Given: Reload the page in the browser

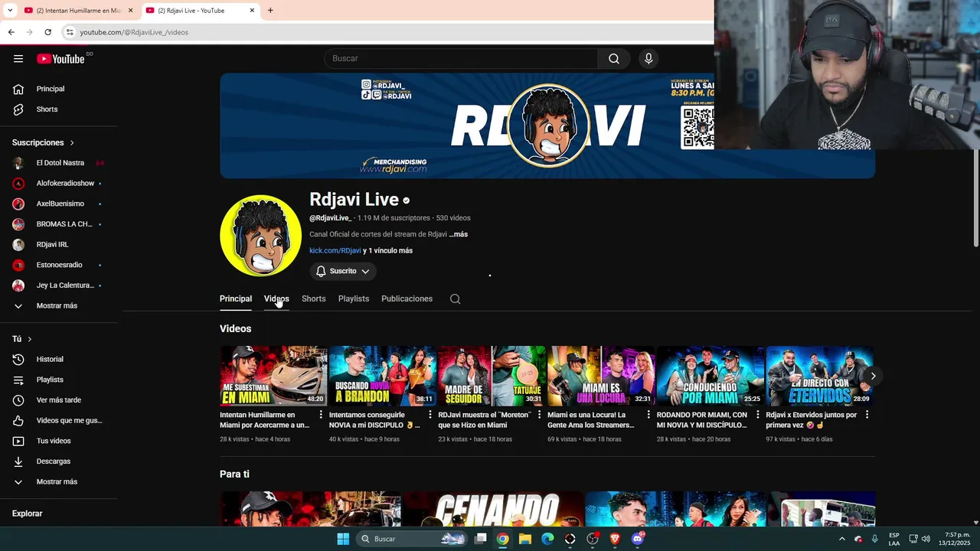Looking at the screenshot, I should [47, 32].
